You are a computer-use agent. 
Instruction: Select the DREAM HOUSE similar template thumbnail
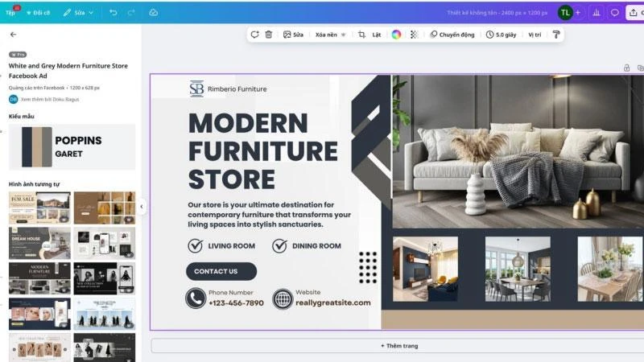[39, 243]
